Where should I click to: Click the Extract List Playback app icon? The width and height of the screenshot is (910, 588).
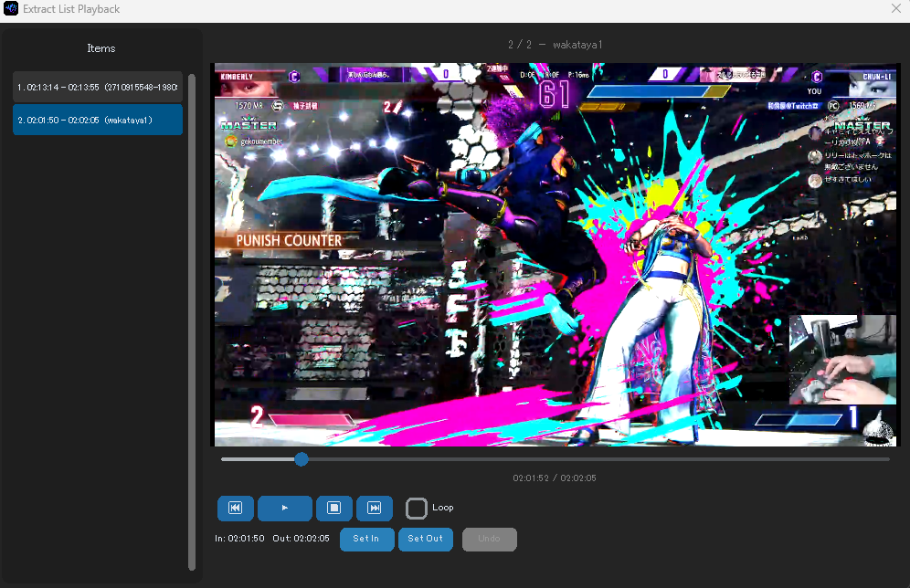[x=12, y=8]
